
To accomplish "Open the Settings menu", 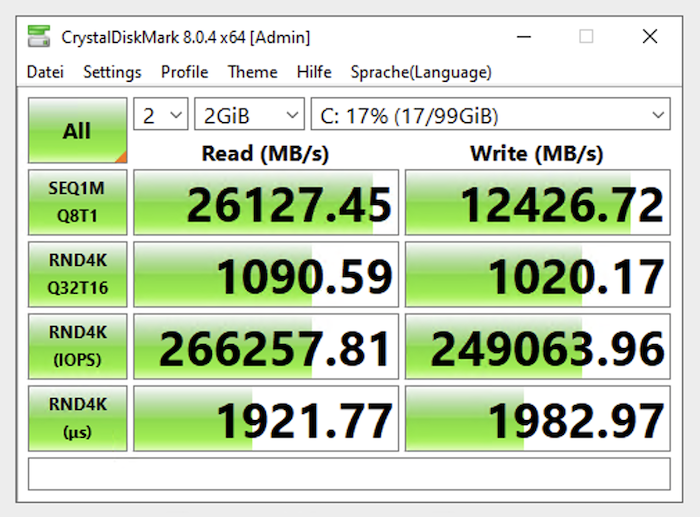I will point(112,72).
